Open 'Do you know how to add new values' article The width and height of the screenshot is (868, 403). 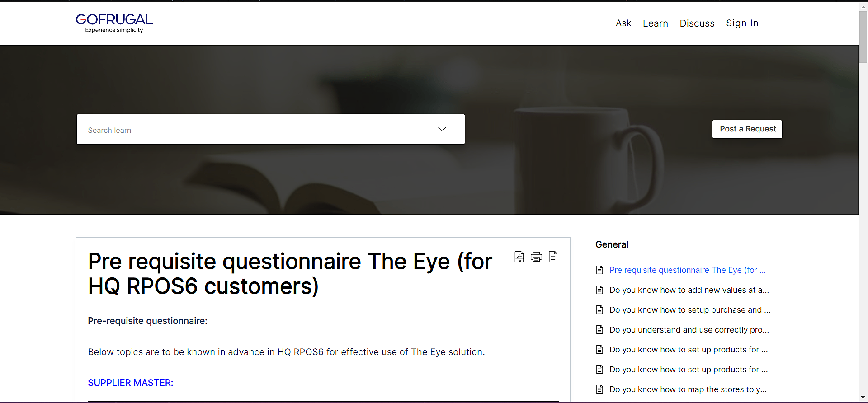point(689,290)
